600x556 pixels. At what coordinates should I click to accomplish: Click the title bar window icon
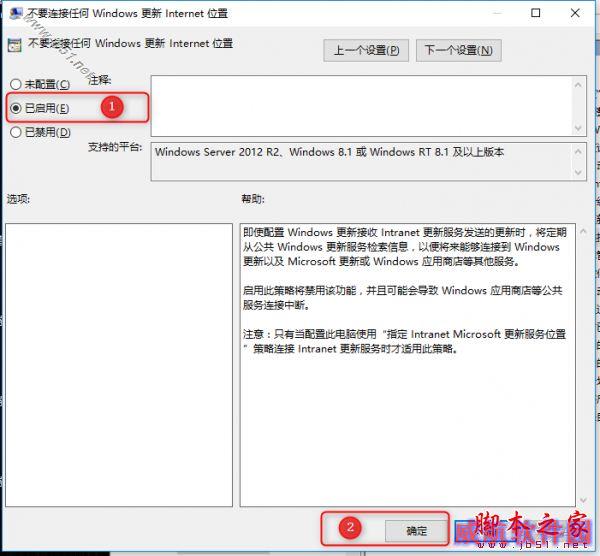pyautogui.click(x=16, y=14)
